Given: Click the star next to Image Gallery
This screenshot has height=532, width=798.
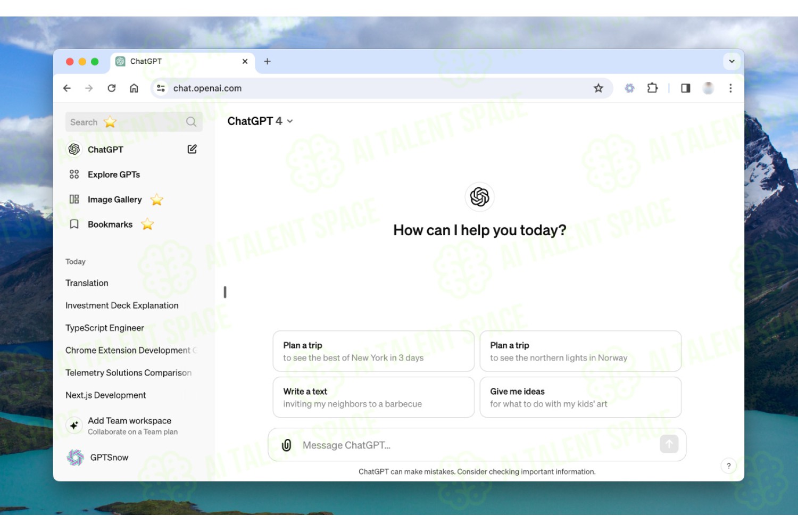Looking at the screenshot, I should coord(157,199).
